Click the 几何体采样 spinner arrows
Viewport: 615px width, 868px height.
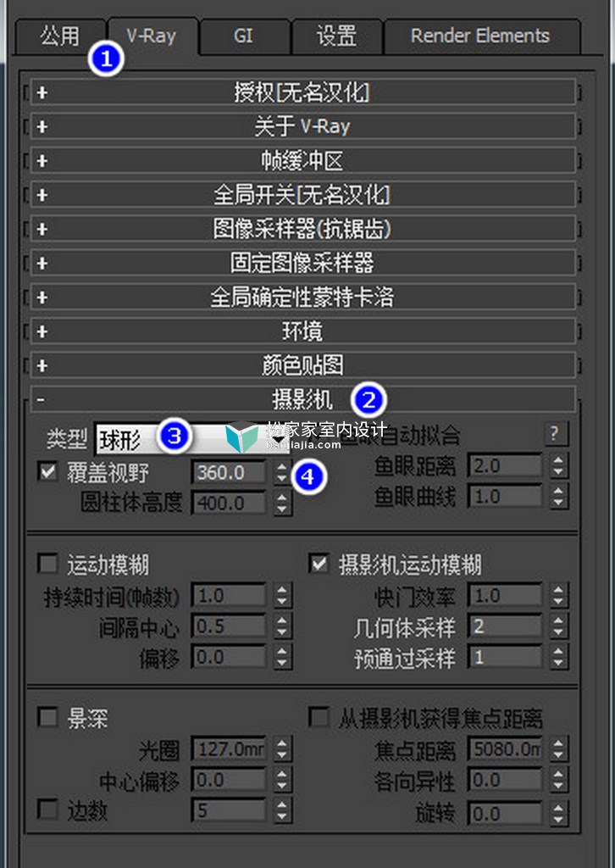point(558,626)
